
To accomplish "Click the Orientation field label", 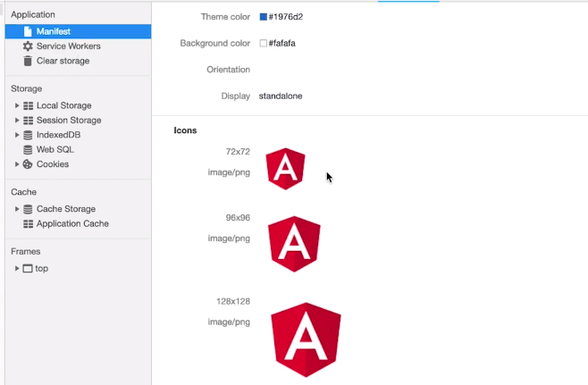I will click(229, 70).
